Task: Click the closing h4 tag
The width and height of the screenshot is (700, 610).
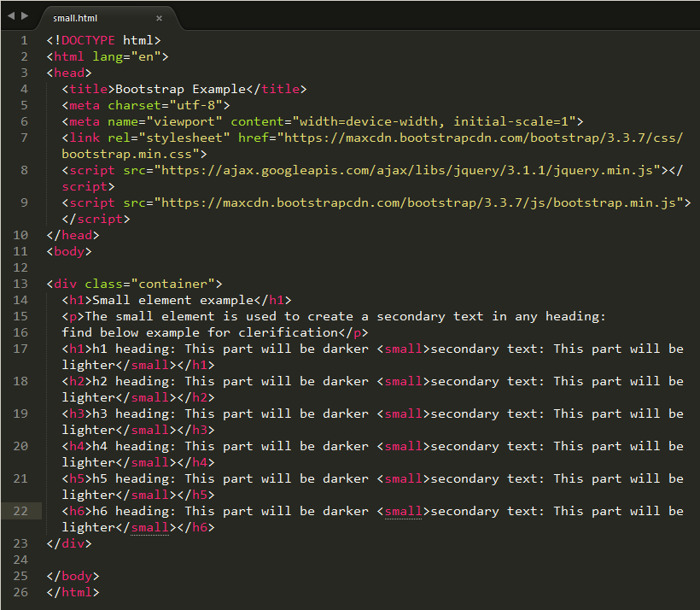Action: 196,462
